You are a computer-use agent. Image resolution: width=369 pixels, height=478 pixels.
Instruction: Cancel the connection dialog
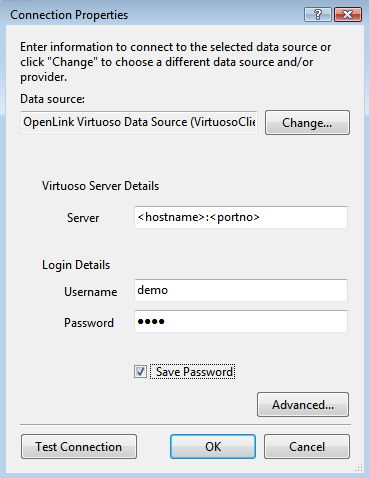tap(307, 447)
